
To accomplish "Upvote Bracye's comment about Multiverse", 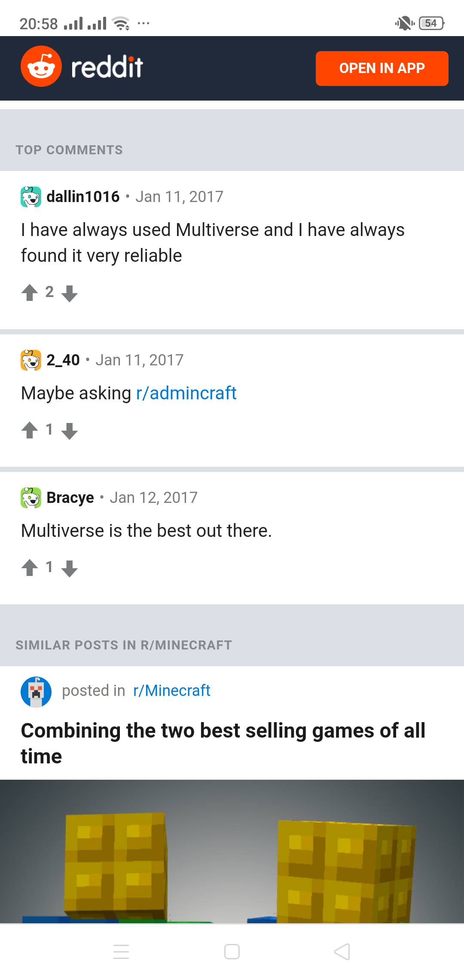I will pos(29,568).
